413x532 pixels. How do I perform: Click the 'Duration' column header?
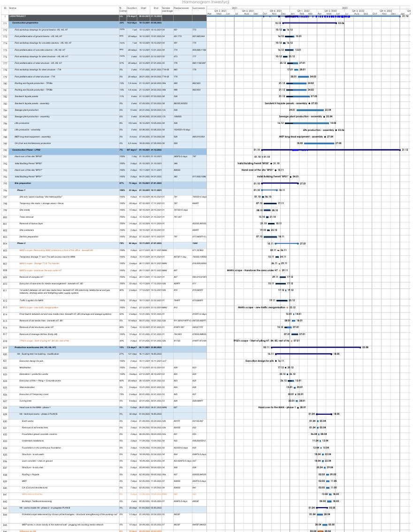[x=132, y=8]
